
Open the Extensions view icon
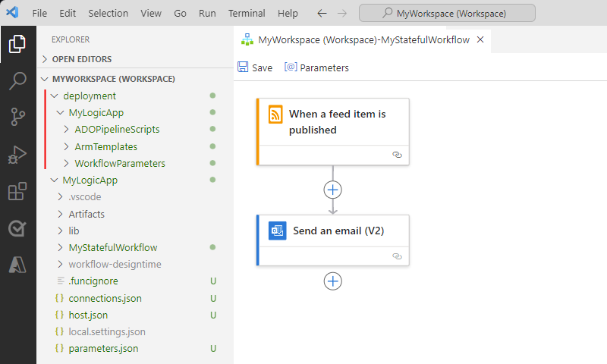tap(17, 192)
